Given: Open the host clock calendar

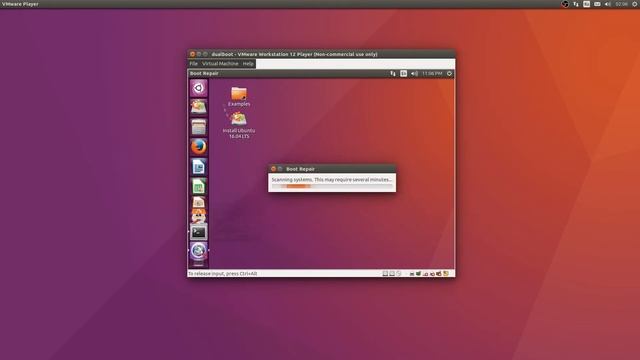Looking at the screenshot, I should pos(622,4).
